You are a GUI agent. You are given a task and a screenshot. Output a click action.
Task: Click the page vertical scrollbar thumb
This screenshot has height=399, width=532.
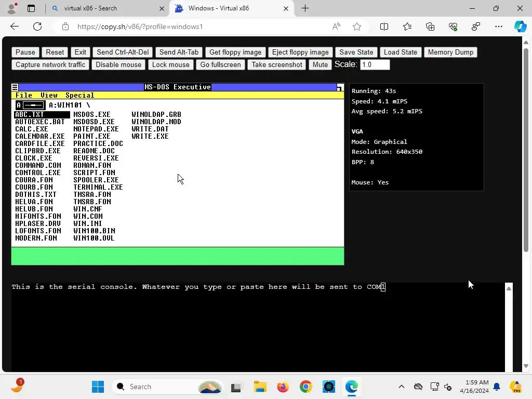coord(526,149)
